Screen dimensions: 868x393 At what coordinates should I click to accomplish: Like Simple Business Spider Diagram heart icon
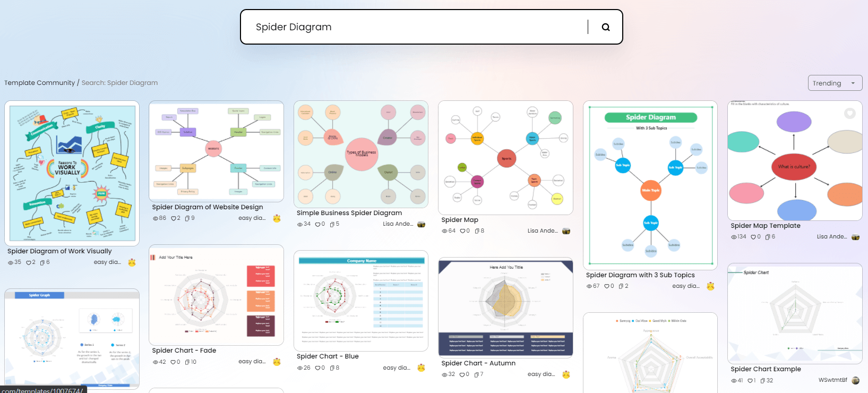click(x=317, y=224)
